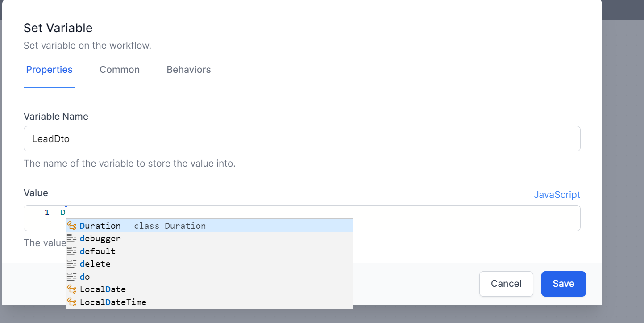The image size is (644, 323).
Task: Select Duration from the autocomplete list
Action: pyautogui.click(x=100, y=226)
